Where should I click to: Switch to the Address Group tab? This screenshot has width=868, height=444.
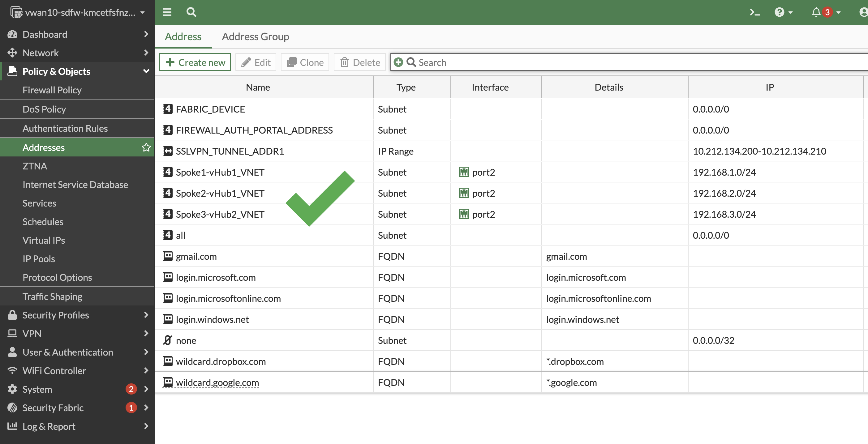(x=255, y=36)
